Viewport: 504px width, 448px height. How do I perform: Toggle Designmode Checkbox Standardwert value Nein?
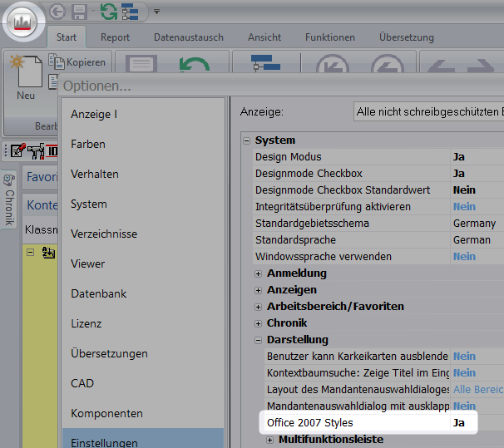tap(464, 190)
